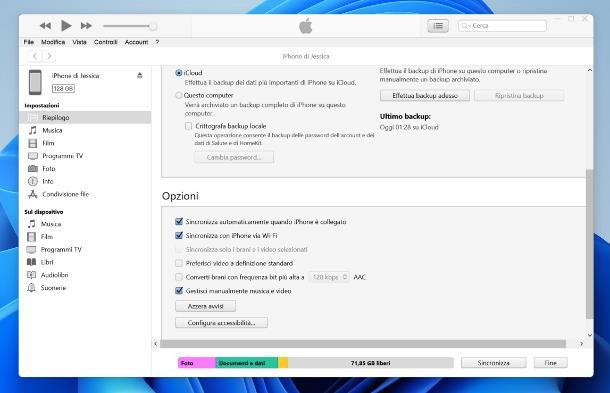
Task: Click the vertical scrollbar thumb
Action: tap(589, 244)
